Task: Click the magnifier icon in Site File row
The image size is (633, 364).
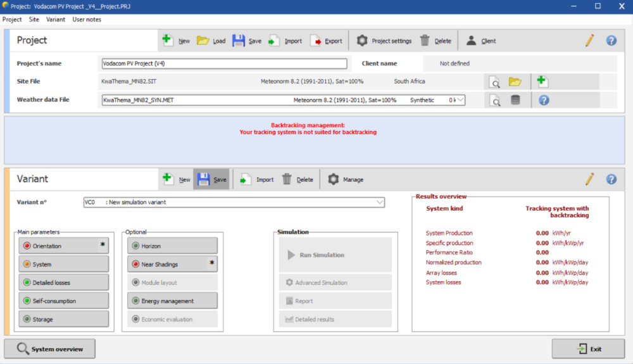Action: pos(495,82)
